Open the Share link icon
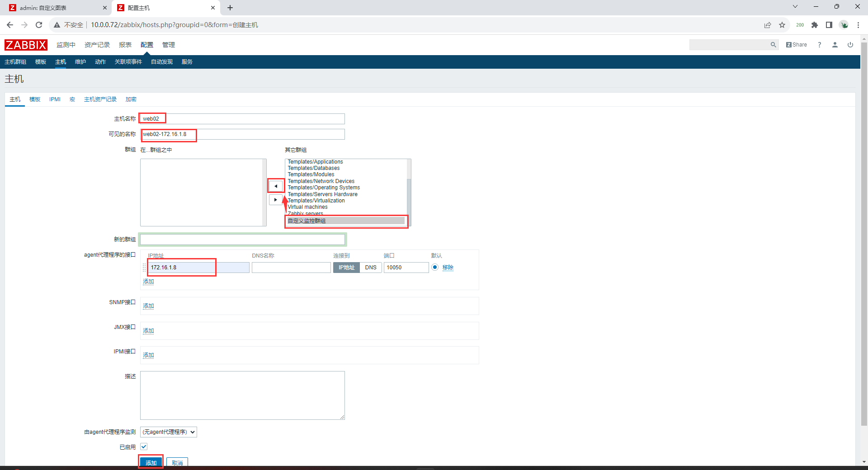The image size is (868, 470). pos(796,45)
